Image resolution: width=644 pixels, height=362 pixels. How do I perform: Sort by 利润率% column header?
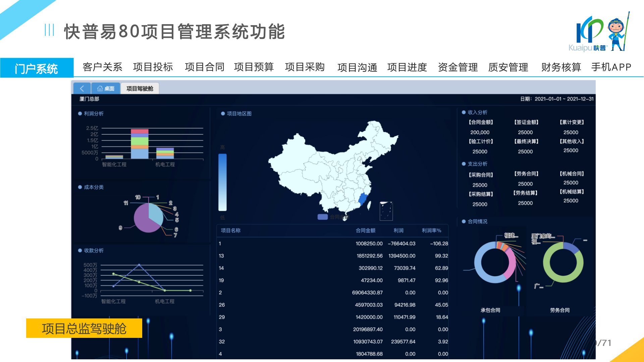tap(431, 231)
